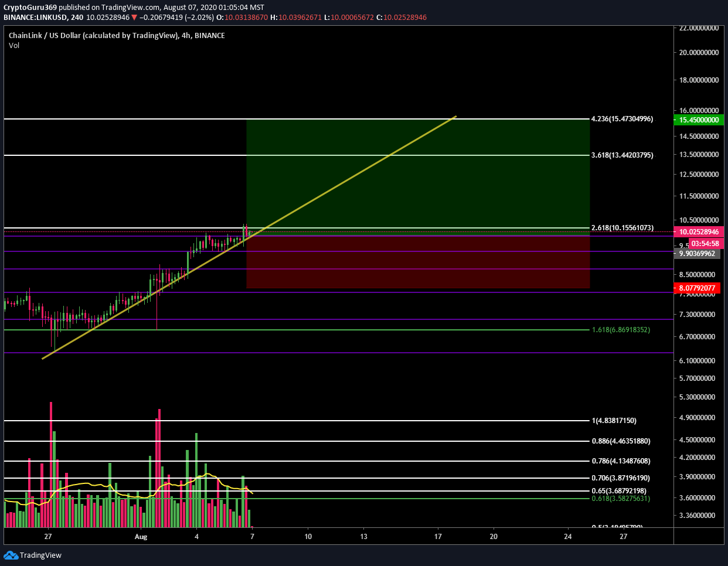Click the 10 label on date axis
This screenshot has height=566, width=728.
pos(308,537)
